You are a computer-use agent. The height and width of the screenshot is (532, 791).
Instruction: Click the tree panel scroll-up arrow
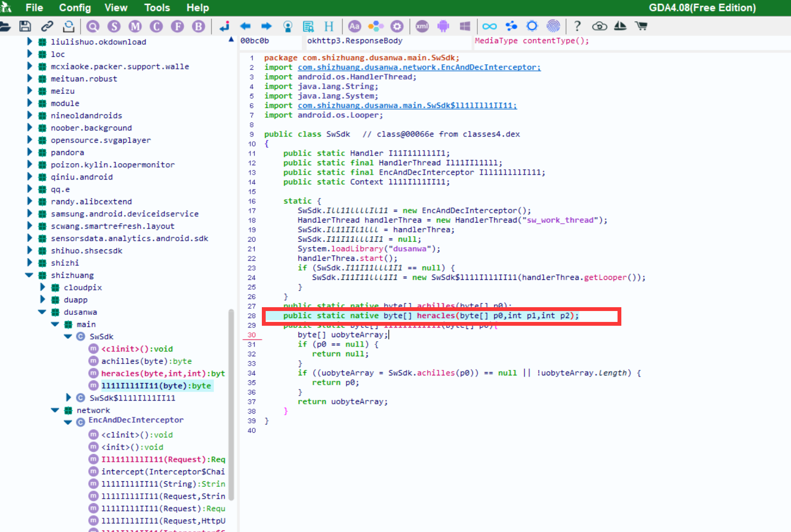pos(231,40)
